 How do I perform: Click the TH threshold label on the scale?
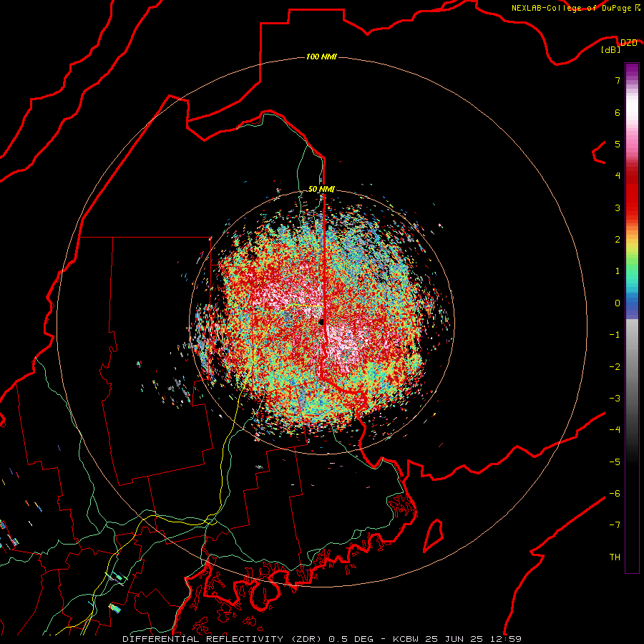point(615,557)
